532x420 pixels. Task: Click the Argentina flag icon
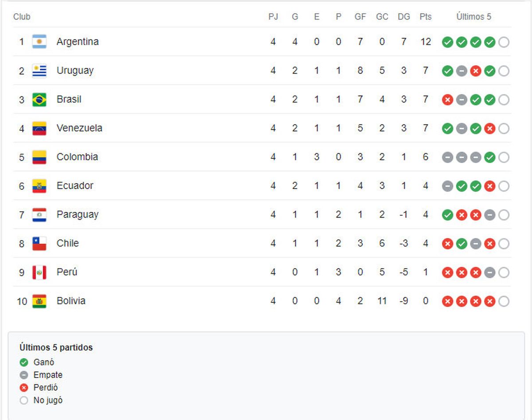[39, 42]
